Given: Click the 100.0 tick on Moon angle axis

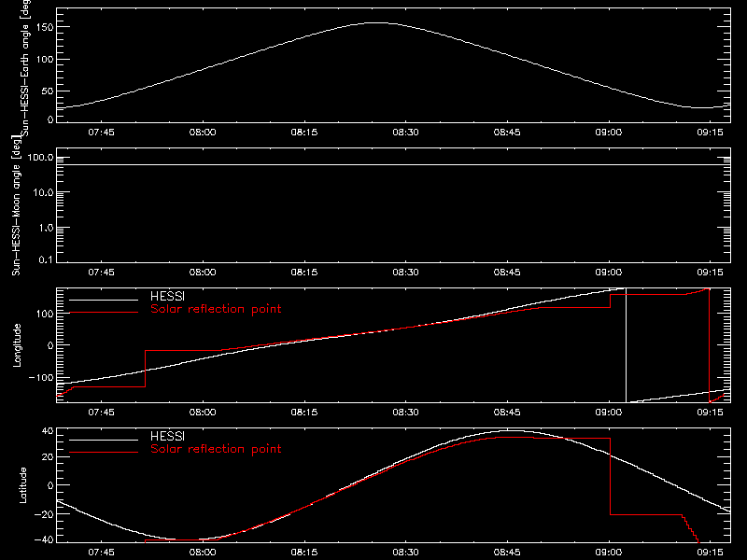Looking at the screenshot, I should pos(41,157).
